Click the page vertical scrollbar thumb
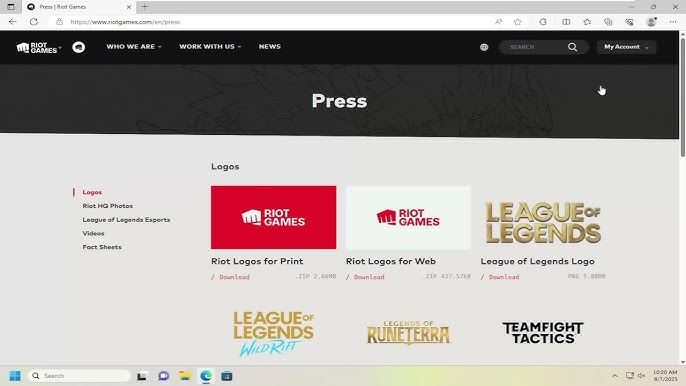Viewport: 686px width, 386px height. (682, 97)
